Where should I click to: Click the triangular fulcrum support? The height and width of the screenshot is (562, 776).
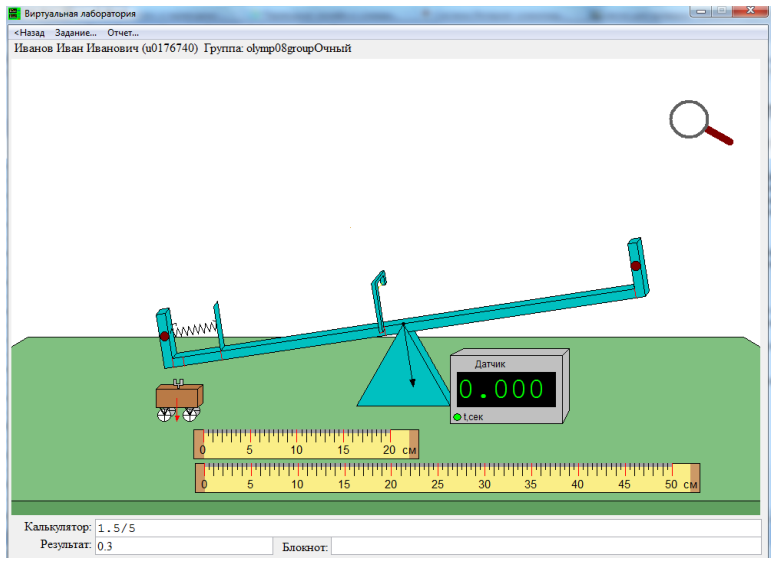pos(404,365)
